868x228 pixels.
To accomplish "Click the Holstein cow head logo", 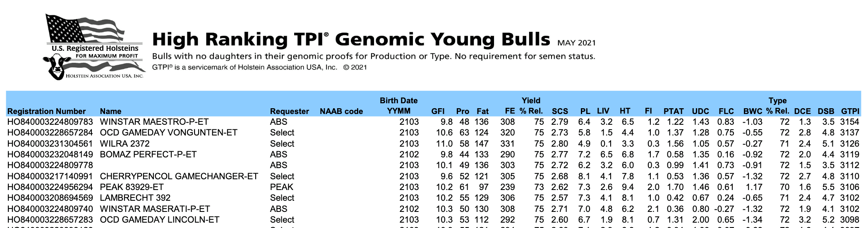I will pyautogui.click(x=57, y=66).
